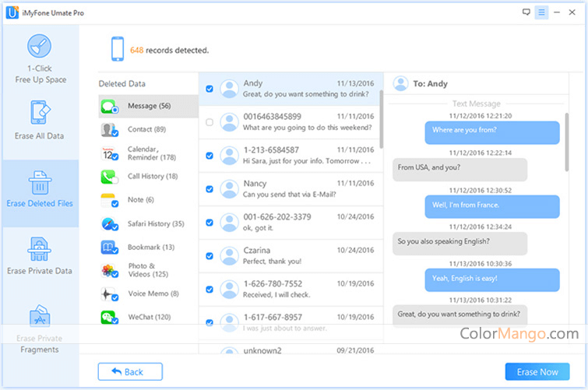Screen dimensions: 588x390
Task: Click the Photo & Videos icon
Action: [109, 271]
